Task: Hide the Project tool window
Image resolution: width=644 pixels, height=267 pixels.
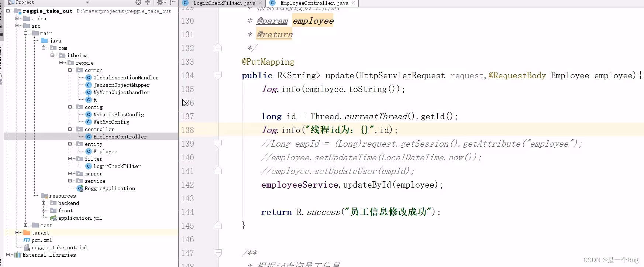Action: [x=173, y=3]
